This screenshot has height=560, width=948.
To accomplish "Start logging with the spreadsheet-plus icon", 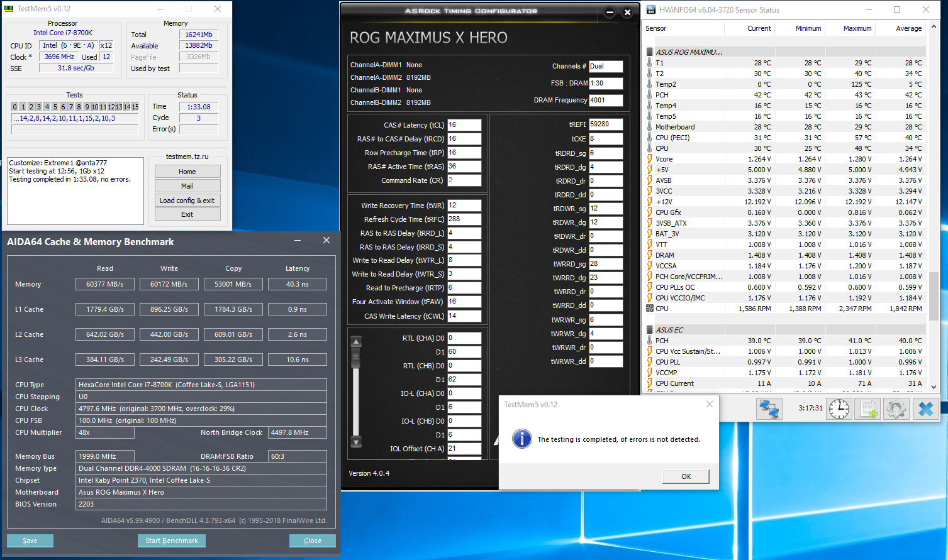I will click(869, 409).
